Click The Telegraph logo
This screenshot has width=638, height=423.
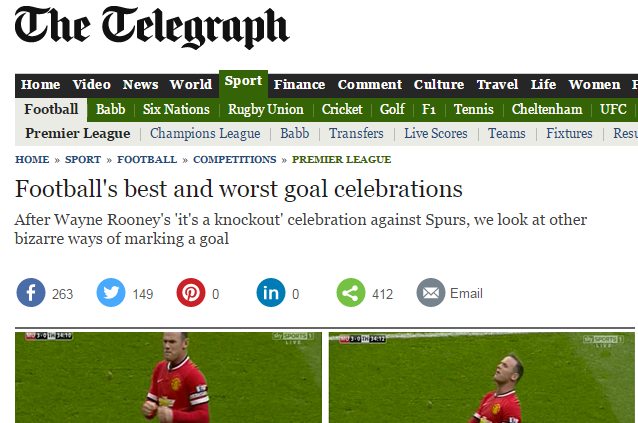(152, 28)
